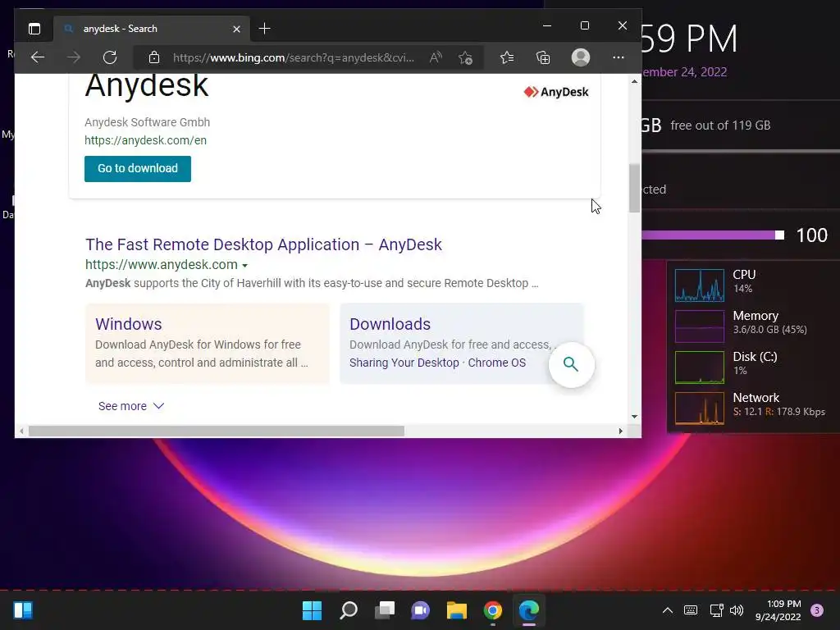View site information lock icon
Screen dimensions: 840x630
pos(153,57)
